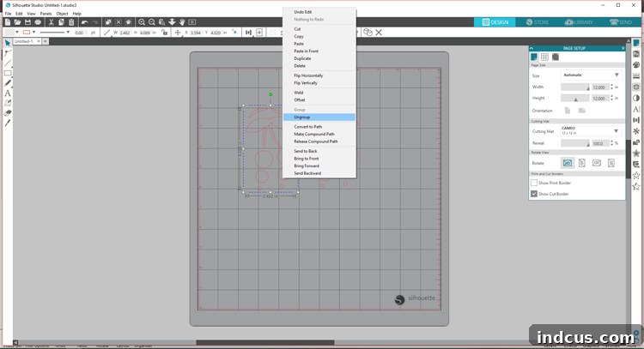
Task: Enable Show Print Border checkbox
Action: tap(534, 183)
